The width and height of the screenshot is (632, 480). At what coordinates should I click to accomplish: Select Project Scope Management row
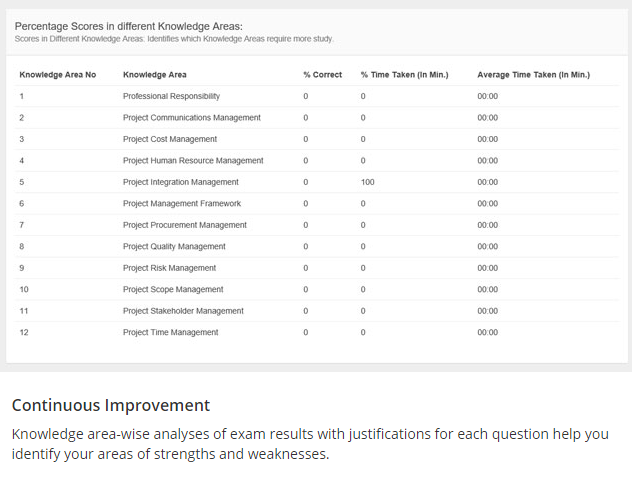point(173,290)
